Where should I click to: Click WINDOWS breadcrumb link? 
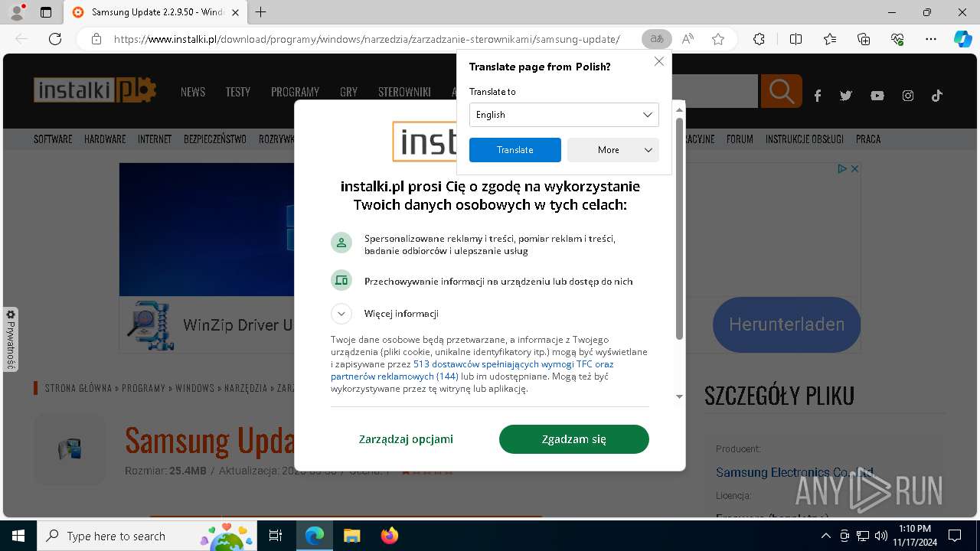[x=194, y=388]
